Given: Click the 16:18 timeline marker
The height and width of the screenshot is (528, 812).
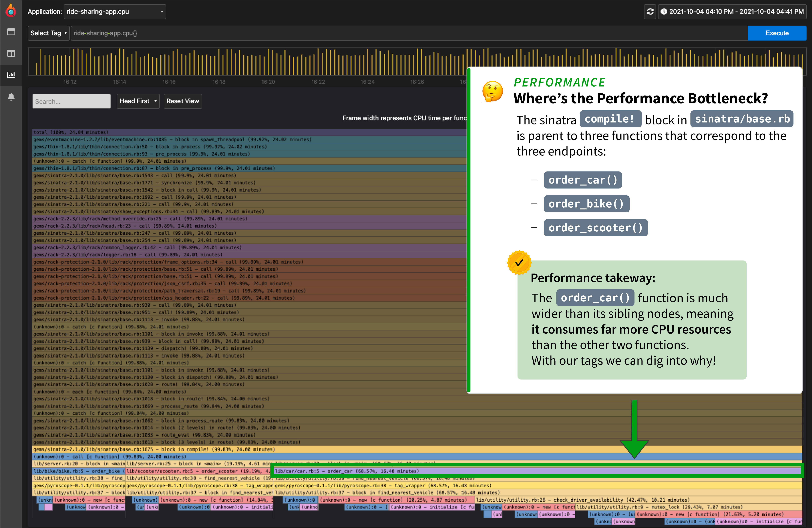Looking at the screenshot, I should [219, 82].
